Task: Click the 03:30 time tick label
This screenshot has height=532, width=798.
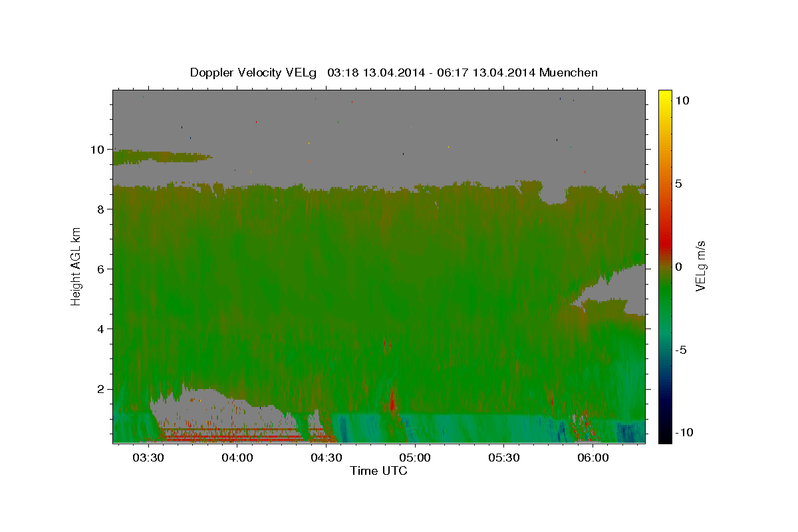Action: coord(148,458)
